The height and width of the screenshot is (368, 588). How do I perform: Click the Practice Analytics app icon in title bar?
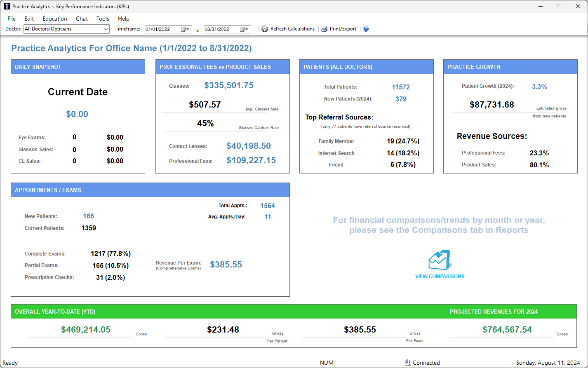point(7,7)
